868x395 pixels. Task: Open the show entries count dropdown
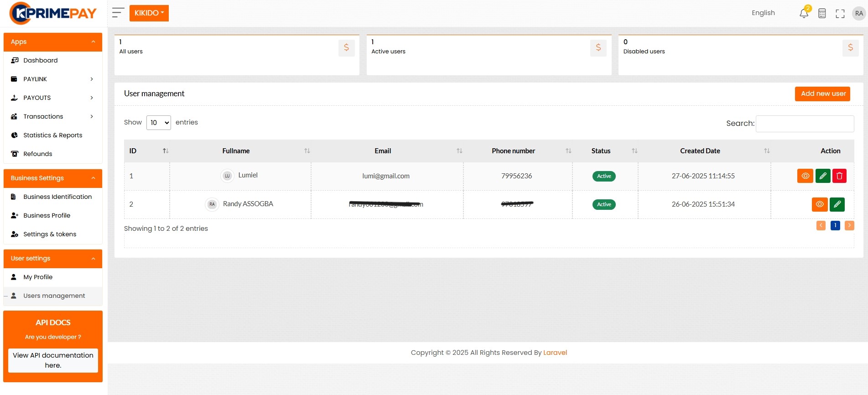point(159,123)
